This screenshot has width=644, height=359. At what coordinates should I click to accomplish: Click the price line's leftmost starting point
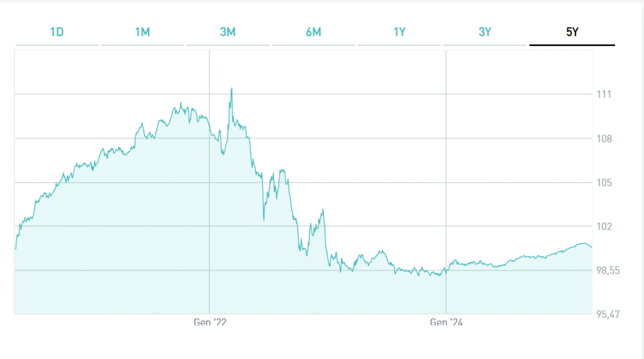click(15, 249)
